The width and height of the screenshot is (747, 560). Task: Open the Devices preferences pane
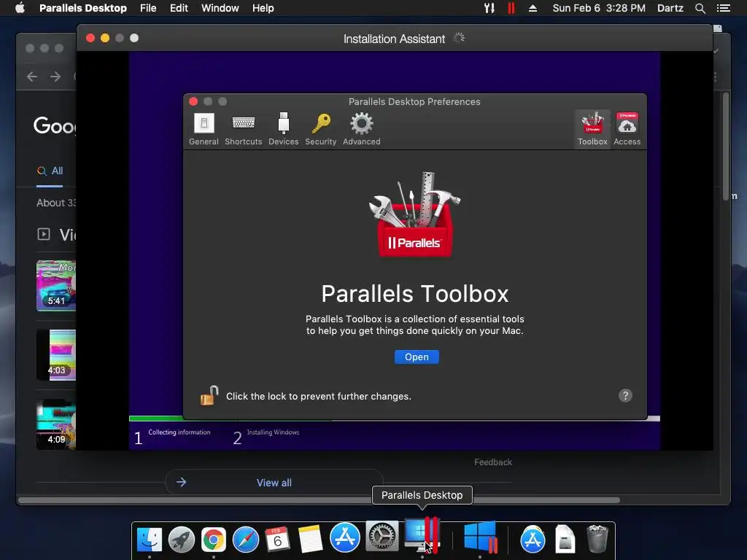[284, 128]
